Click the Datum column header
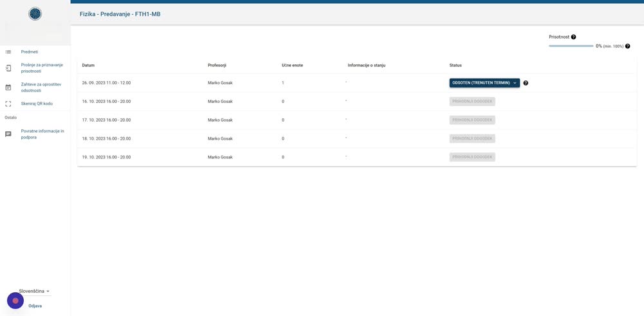 click(x=88, y=65)
